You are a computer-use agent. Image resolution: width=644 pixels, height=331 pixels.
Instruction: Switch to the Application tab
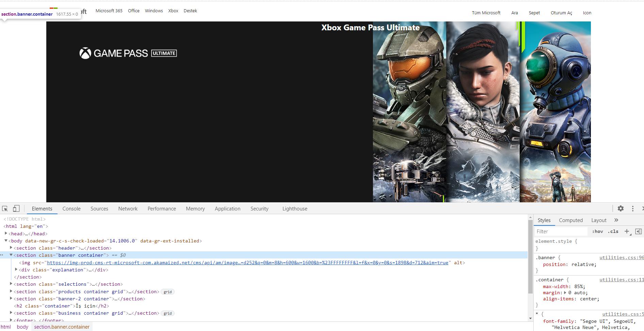[x=227, y=209]
